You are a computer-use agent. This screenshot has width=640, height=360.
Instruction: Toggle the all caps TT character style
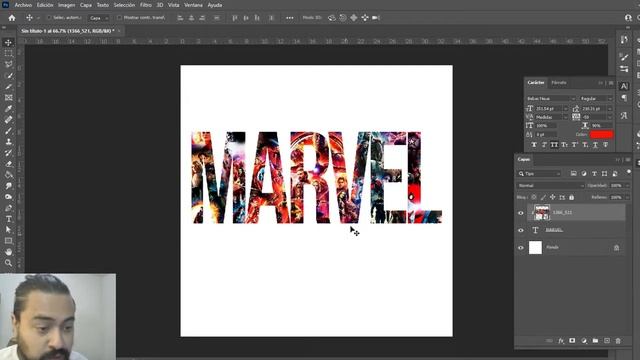coord(554,145)
